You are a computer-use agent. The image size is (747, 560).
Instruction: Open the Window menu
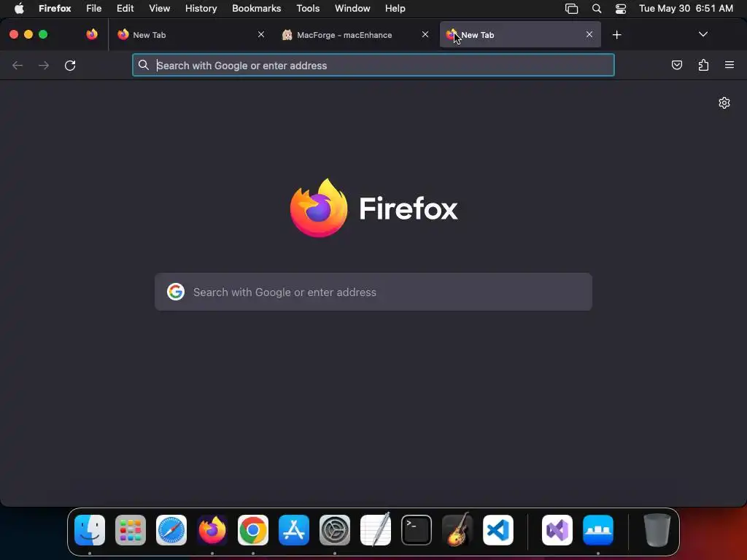click(352, 8)
